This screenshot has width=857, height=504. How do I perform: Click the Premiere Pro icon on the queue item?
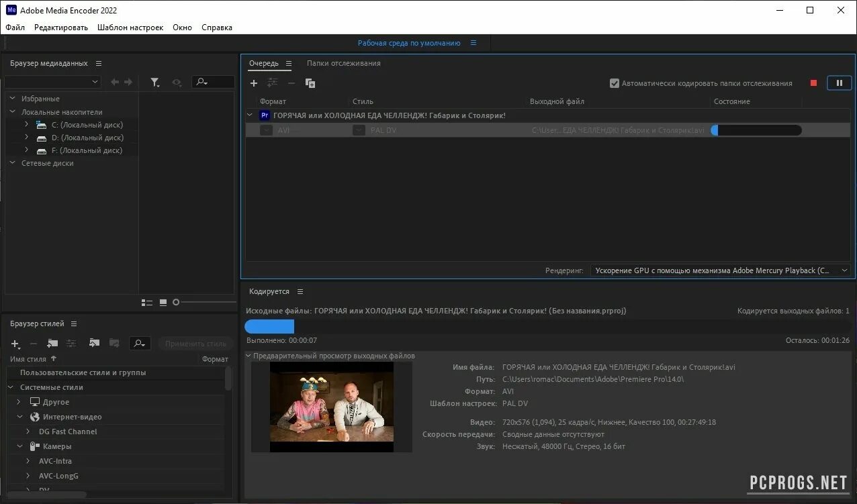click(x=265, y=115)
